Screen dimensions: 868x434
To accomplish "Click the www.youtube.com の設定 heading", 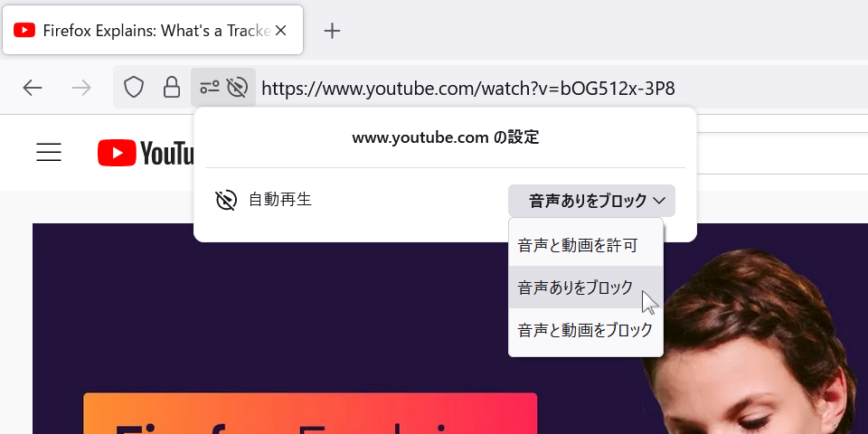I will click(445, 137).
